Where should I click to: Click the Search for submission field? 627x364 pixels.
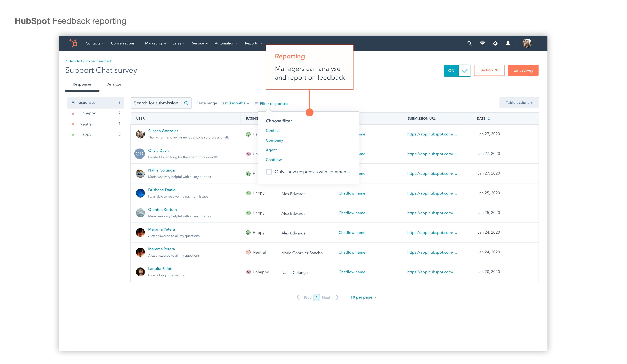tap(161, 103)
